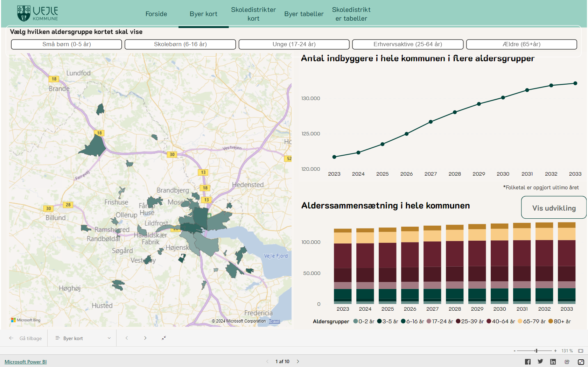Click the Vejle Kommune logo

tap(37, 14)
